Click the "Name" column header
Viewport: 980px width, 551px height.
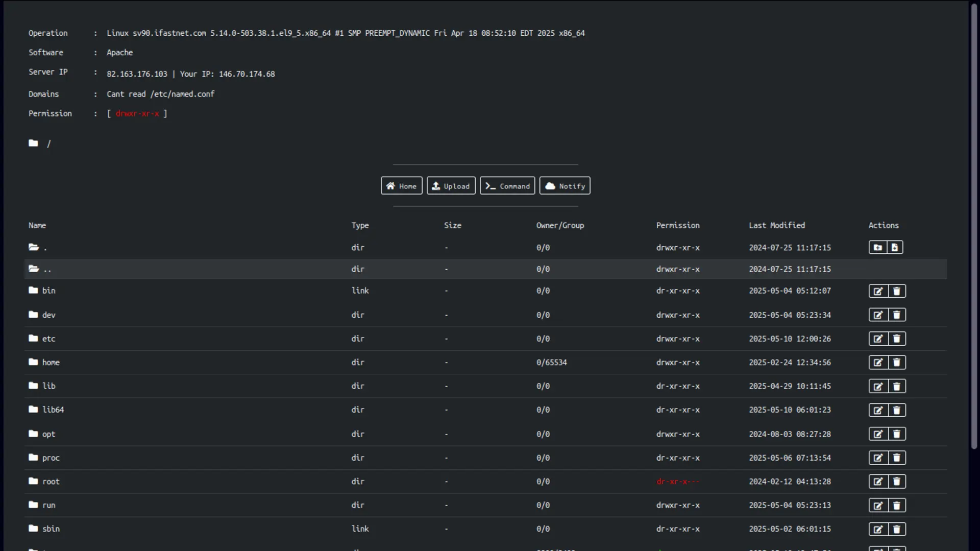click(x=37, y=225)
